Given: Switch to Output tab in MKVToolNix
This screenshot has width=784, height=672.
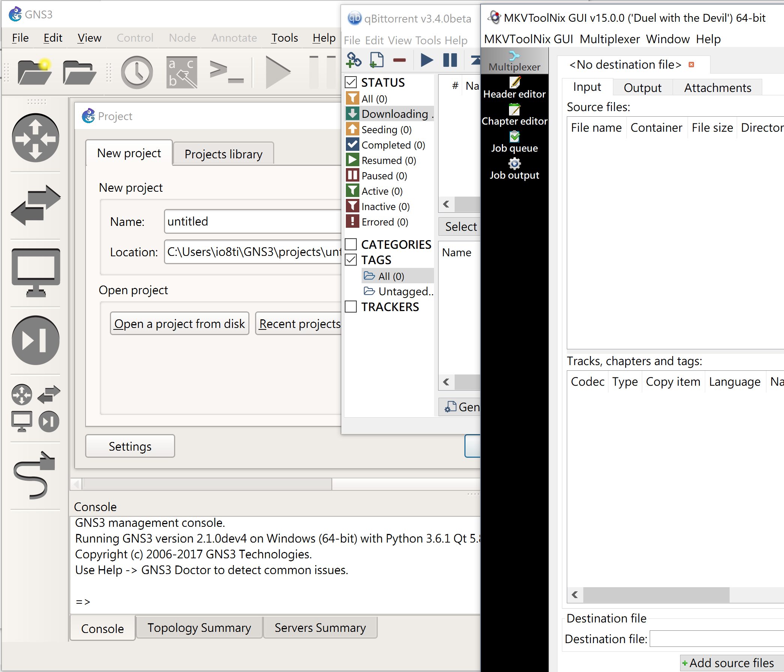Looking at the screenshot, I should (643, 87).
